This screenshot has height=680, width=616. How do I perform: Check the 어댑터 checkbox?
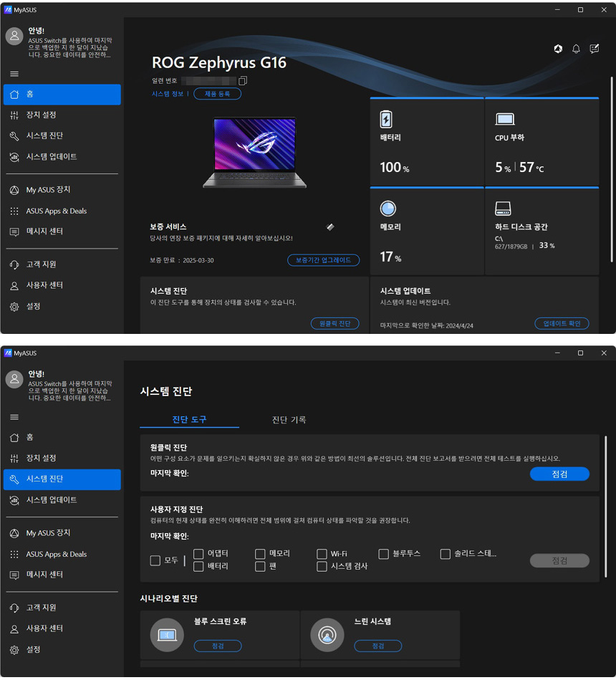tap(198, 554)
